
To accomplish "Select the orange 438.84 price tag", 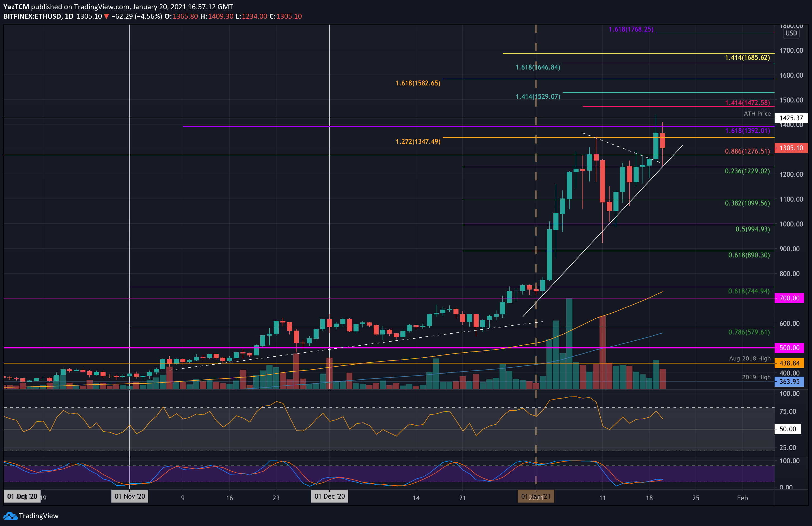I will tap(789, 363).
